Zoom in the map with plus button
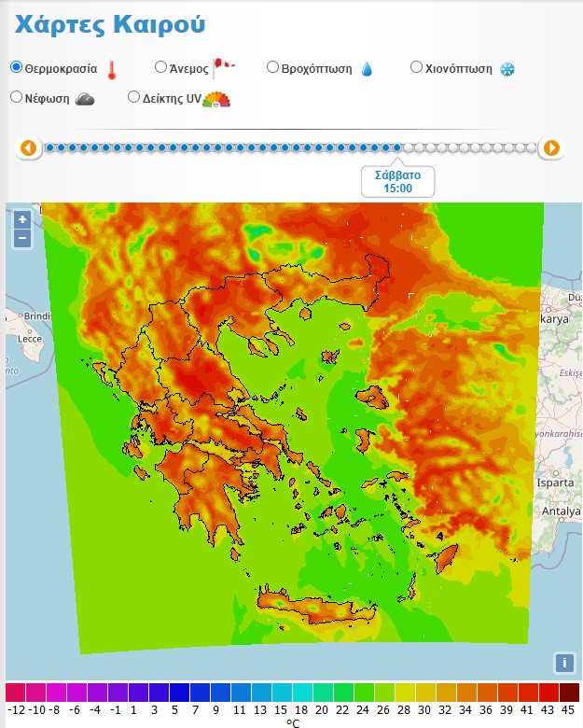Viewport: 583px width, 728px height. coord(22,220)
